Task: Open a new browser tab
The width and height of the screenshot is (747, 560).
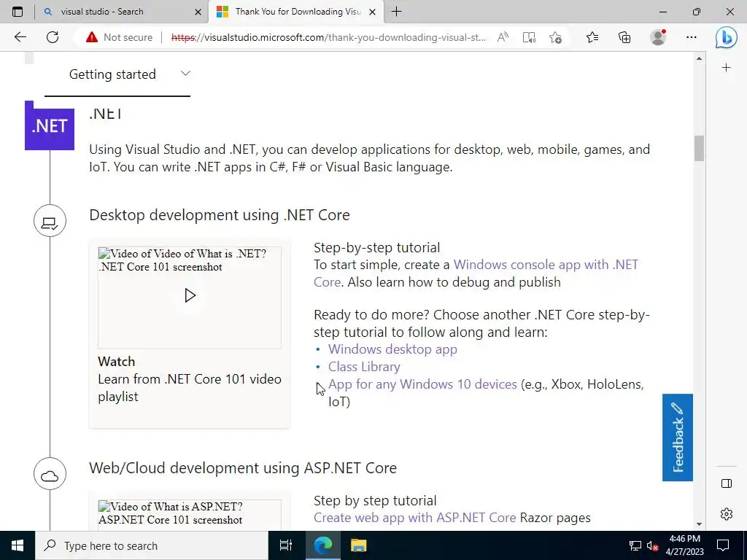Action: (x=396, y=12)
